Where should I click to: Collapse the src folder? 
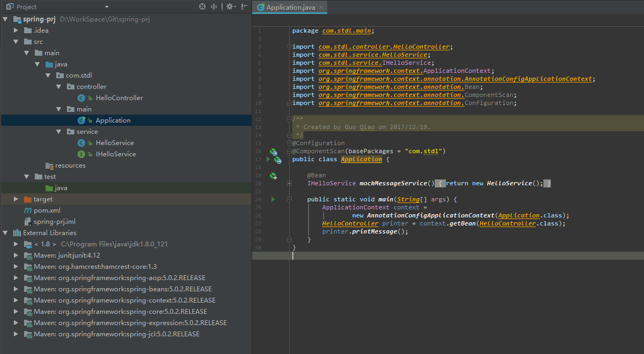16,42
